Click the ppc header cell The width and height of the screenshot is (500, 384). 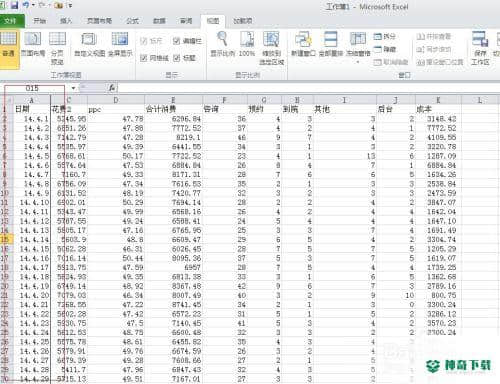[x=116, y=109]
